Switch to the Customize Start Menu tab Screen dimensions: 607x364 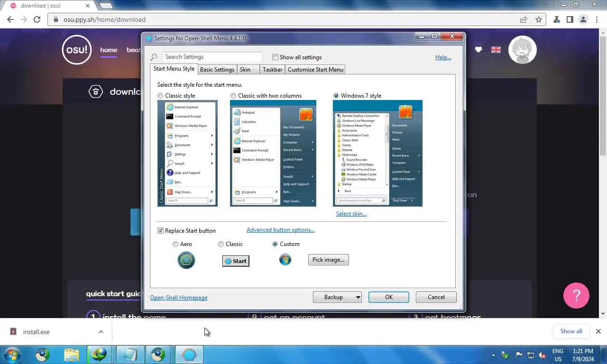315,70
